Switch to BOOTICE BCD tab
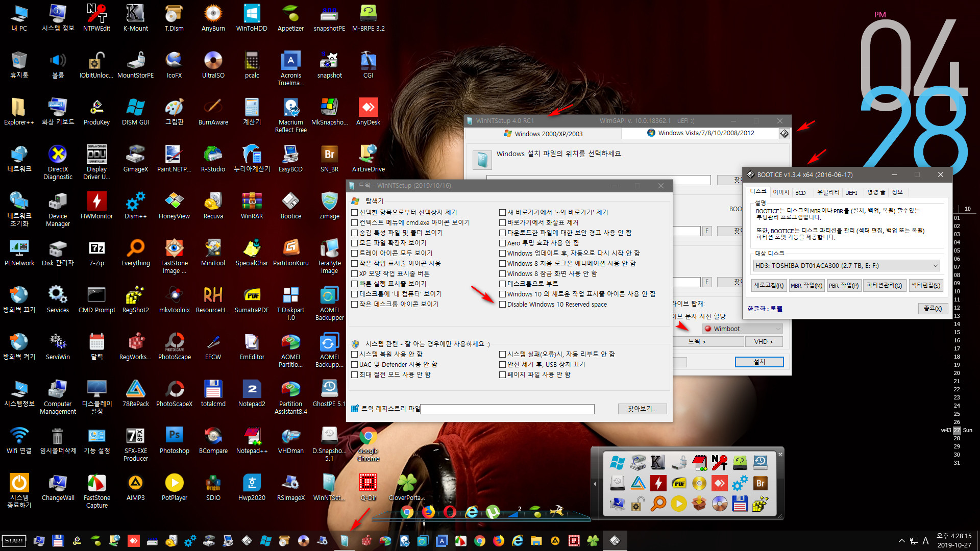Viewport: 980px width, 551px height. (800, 192)
